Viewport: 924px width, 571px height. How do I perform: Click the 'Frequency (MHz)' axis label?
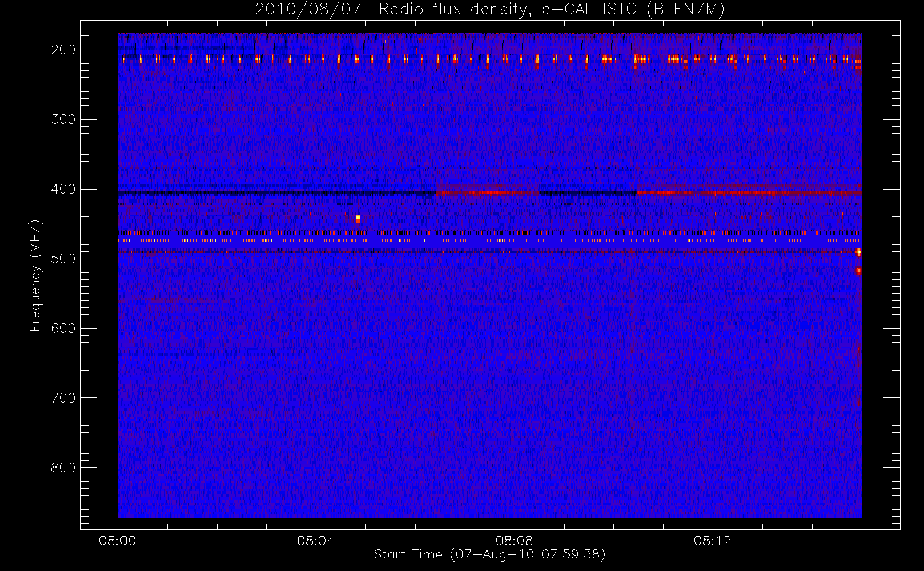[35, 275]
